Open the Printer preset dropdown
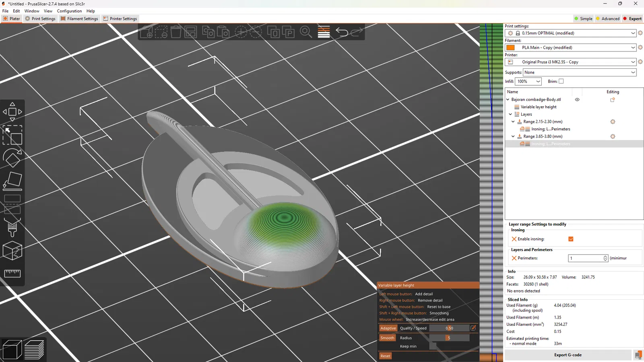This screenshot has height=362, width=644. pyautogui.click(x=571, y=62)
